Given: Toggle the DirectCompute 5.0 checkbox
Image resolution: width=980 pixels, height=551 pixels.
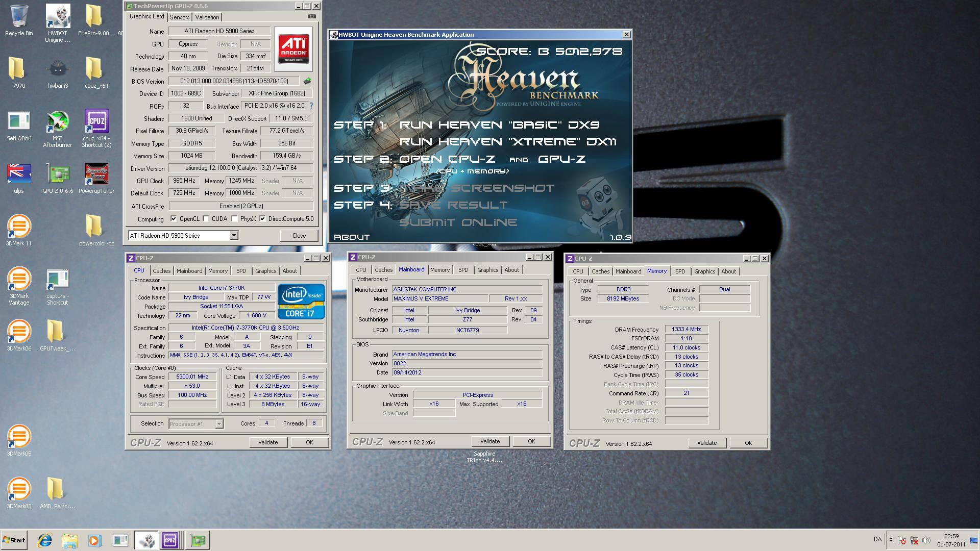Looking at the screenshot, I should click(x=262, y=219).
